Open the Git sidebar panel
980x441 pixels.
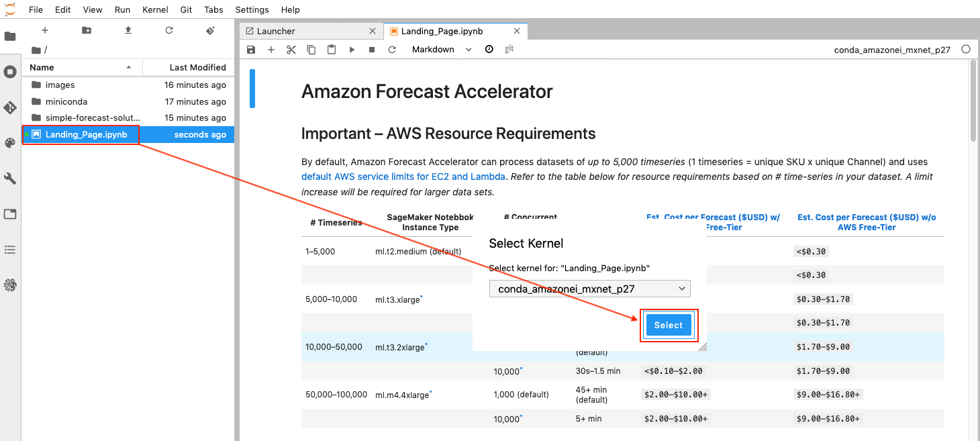tap(10, 107)
